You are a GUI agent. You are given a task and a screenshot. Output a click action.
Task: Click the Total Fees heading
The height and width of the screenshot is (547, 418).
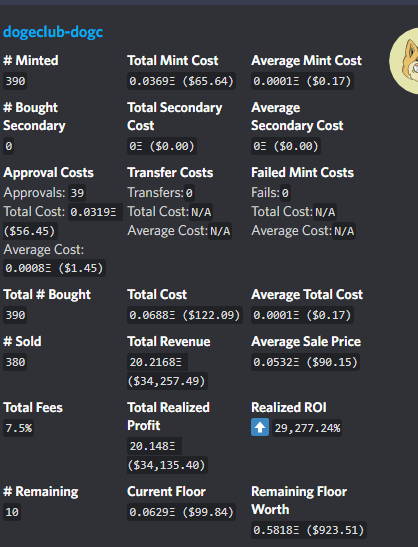point(33,407)
